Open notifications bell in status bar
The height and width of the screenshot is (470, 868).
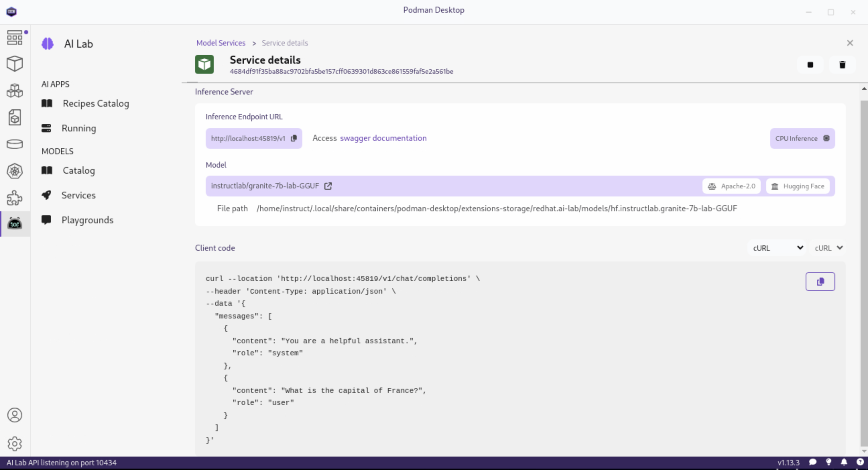pyautogui.click(x=844, y=462)
